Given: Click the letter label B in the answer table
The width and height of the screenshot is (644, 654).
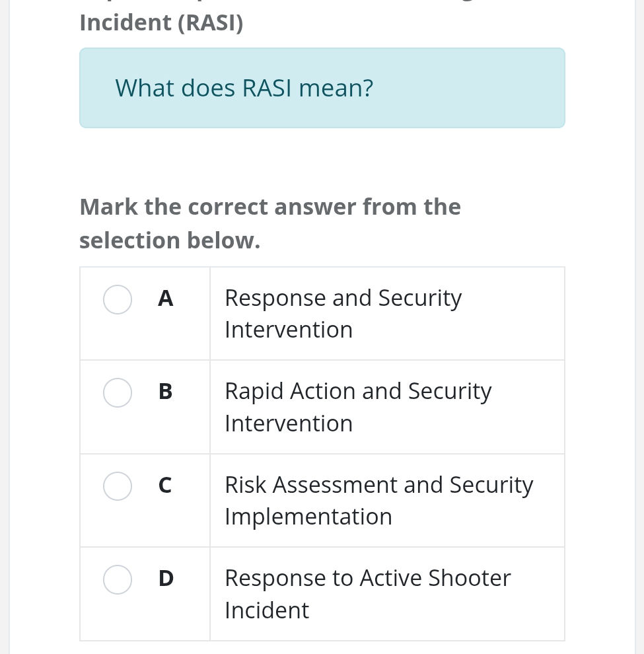Looking at the screenshot, I should [164, 392].
